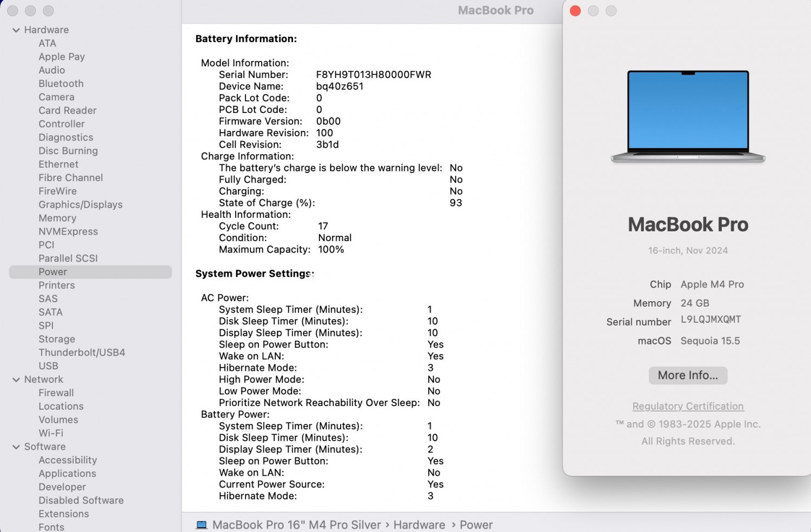This screenshot has width=811, height=532.
Task: Select Volumes under Network
Action: click(x=58, y=420)
